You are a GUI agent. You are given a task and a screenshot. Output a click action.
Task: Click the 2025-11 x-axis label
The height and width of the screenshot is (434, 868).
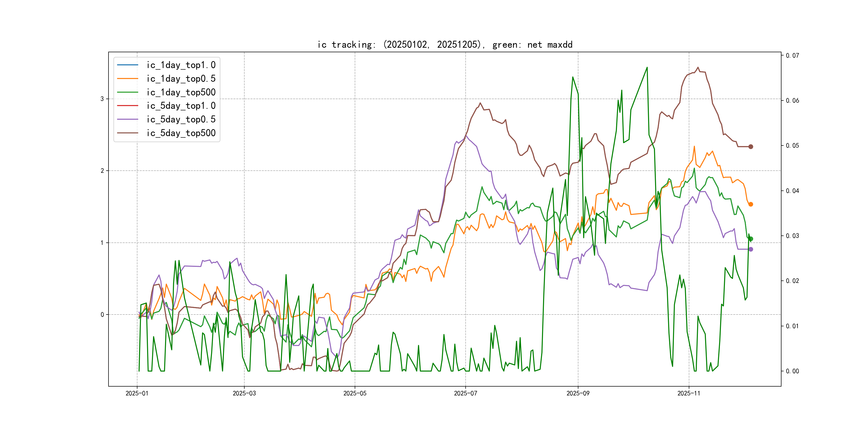click(x=689, y=393)
